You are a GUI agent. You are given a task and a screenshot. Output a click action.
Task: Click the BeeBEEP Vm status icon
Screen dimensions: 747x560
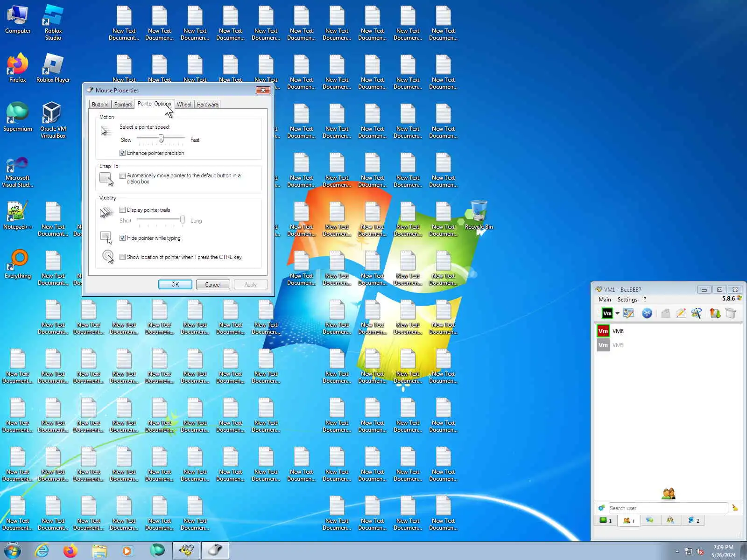(x=607, y=314)
